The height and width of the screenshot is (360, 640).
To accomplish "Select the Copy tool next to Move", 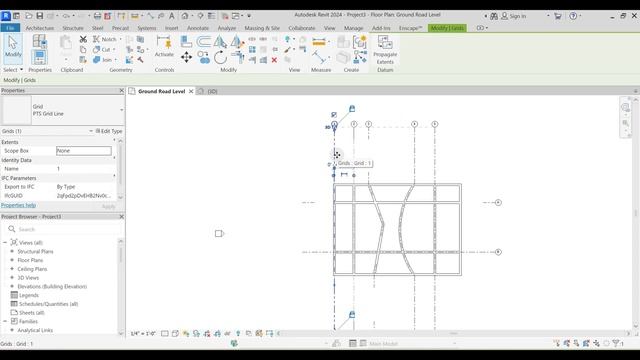I will (203, 57).
